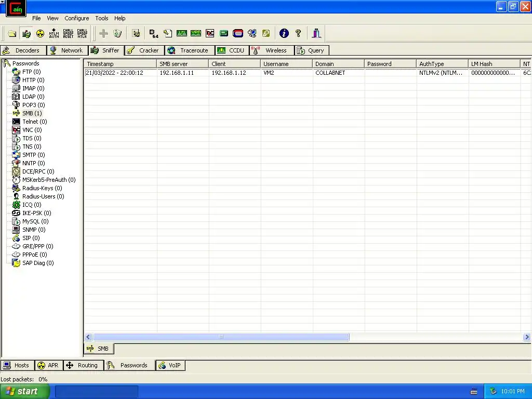532x399 pixels.
Task: Sort by the Timestamp column header
Action: 120,64
